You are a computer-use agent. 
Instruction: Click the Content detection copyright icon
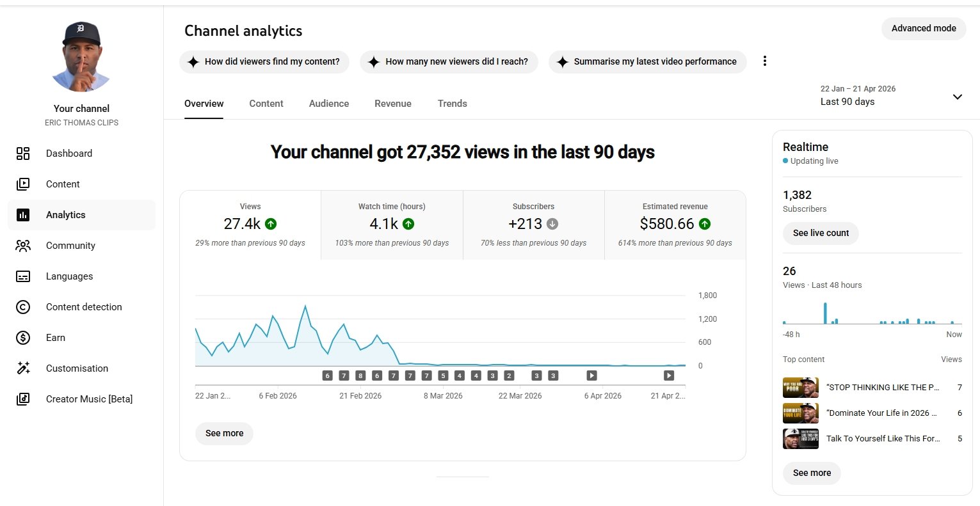pyautogui.click(x=23, y=307)
